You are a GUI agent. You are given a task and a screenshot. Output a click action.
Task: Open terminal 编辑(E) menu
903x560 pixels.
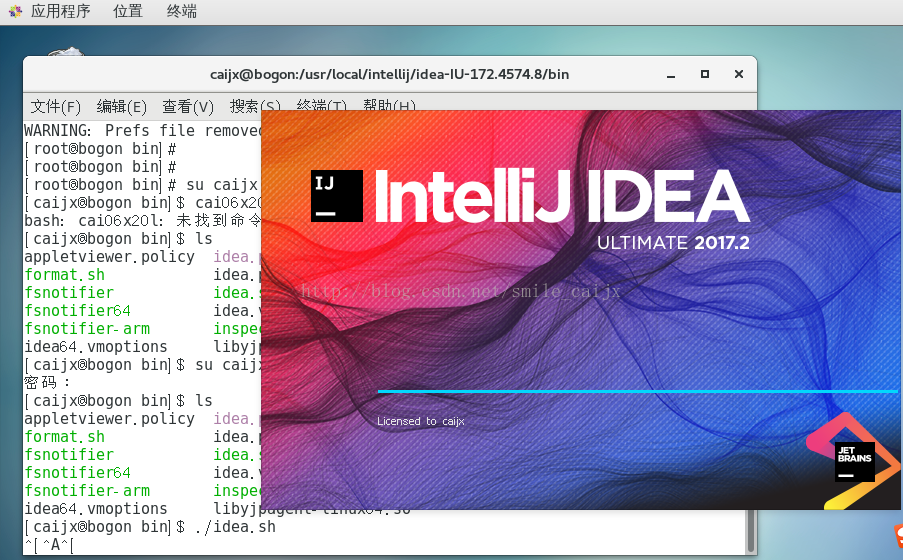(x=122, y=107)
